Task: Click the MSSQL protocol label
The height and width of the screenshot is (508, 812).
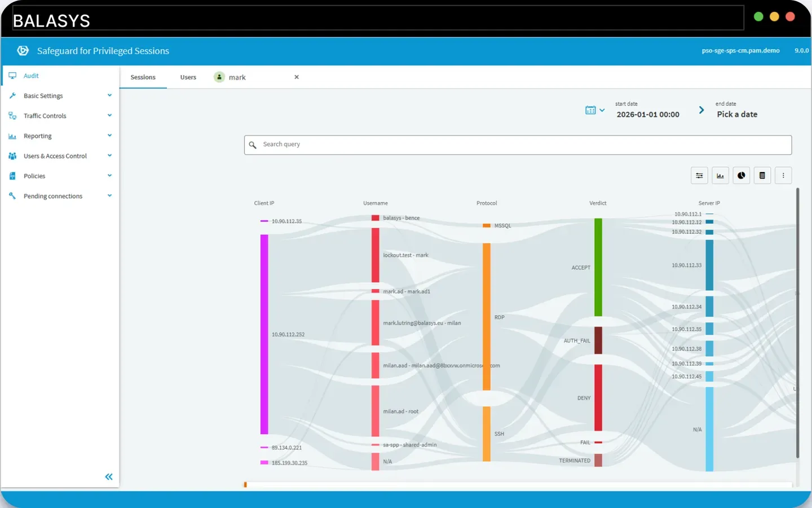Action: [503, 226]
